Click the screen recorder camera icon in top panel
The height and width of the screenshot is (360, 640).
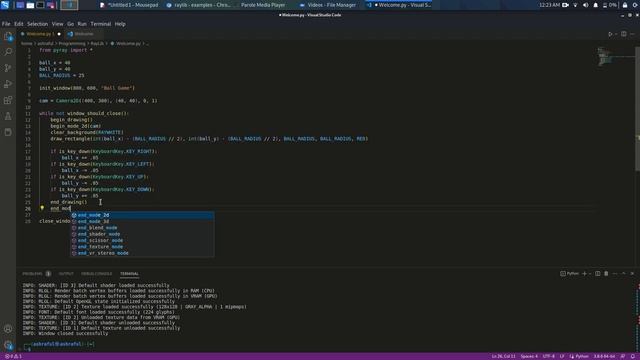(565, 5)
